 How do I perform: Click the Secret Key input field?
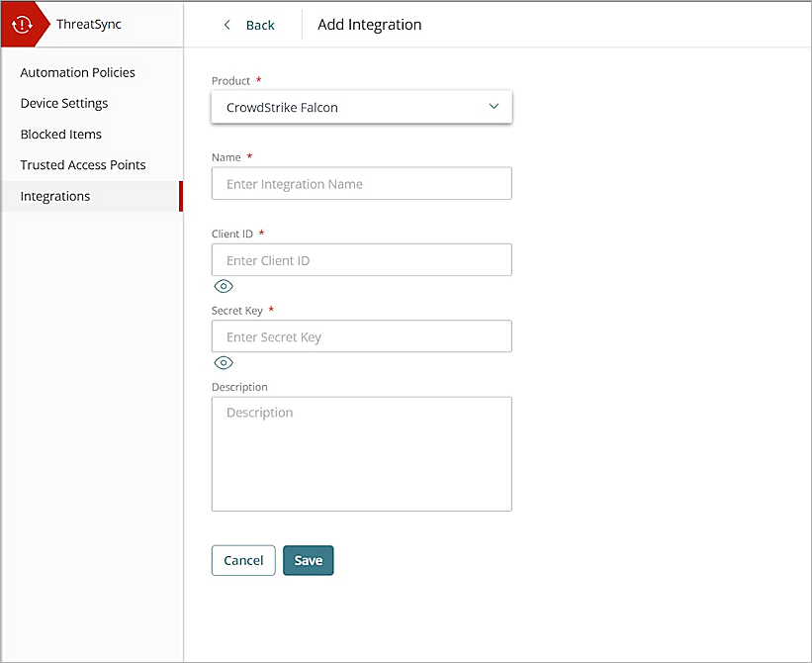pyautogui.click(x=361, y=336)
